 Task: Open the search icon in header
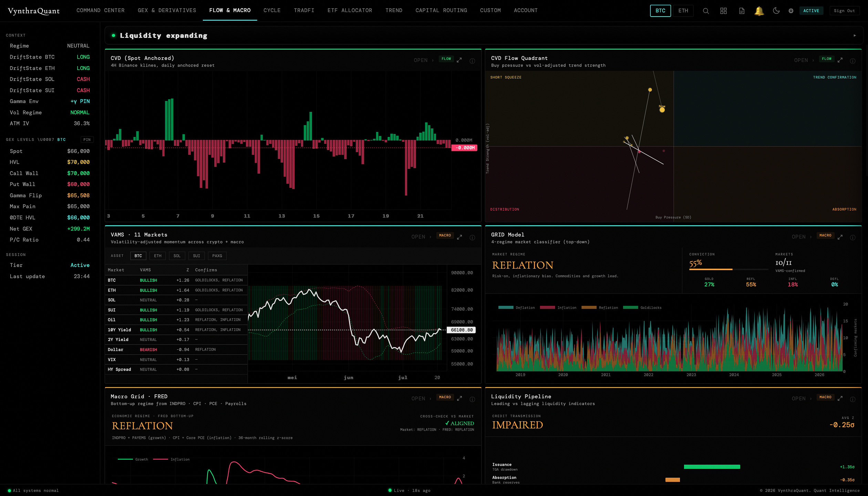coord(706,11)
